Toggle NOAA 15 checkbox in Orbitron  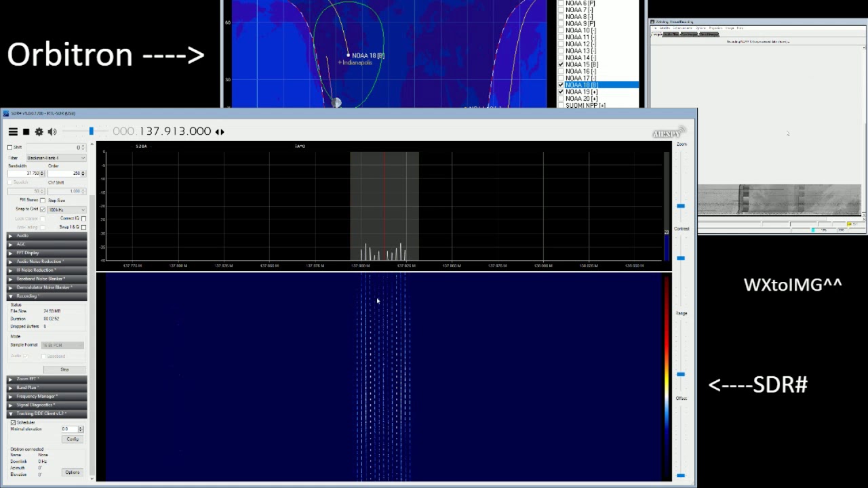(561, 64)
